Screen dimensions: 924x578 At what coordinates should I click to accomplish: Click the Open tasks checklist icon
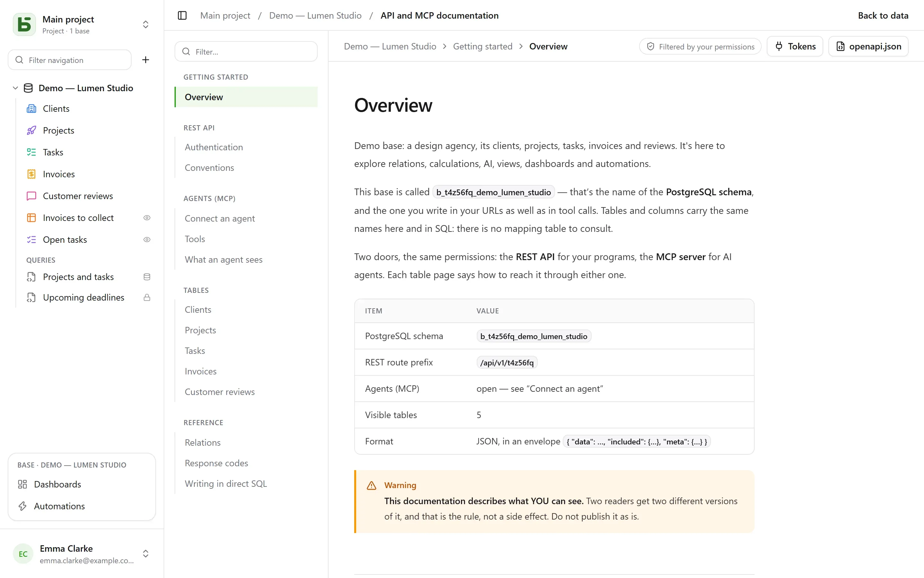pos(31,240)
